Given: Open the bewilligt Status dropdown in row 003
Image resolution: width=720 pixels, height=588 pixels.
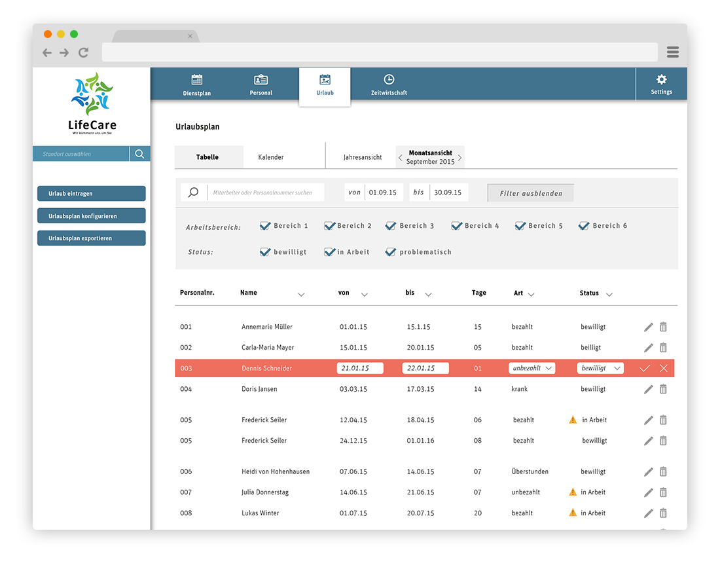Looking at the screenshot, I should 600,369.
